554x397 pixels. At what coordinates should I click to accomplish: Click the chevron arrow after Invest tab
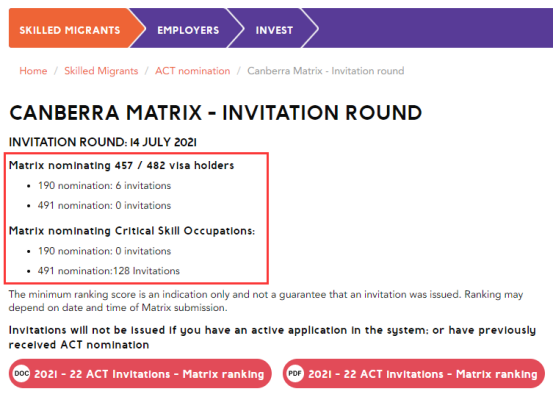pyautogui.click(x=310, y=28)
